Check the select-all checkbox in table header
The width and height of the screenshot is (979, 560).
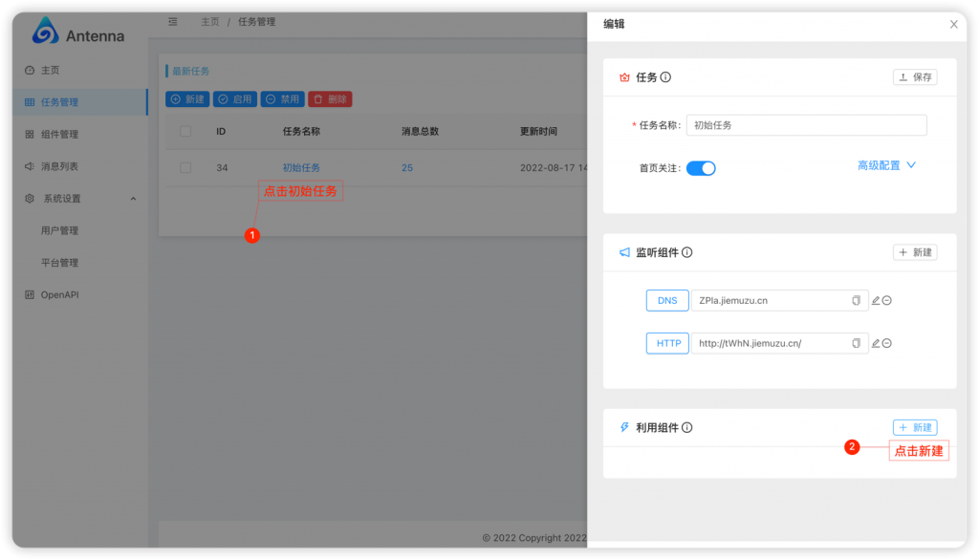[185, 131]
